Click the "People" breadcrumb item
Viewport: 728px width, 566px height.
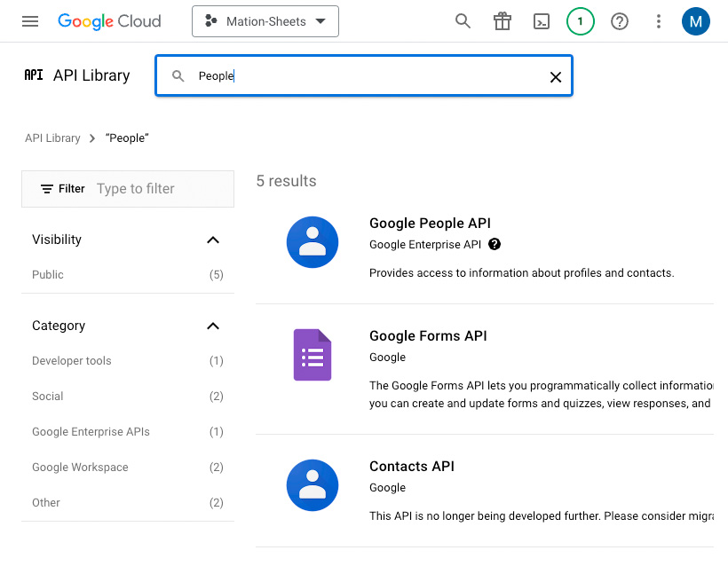[x=127, y=138]
